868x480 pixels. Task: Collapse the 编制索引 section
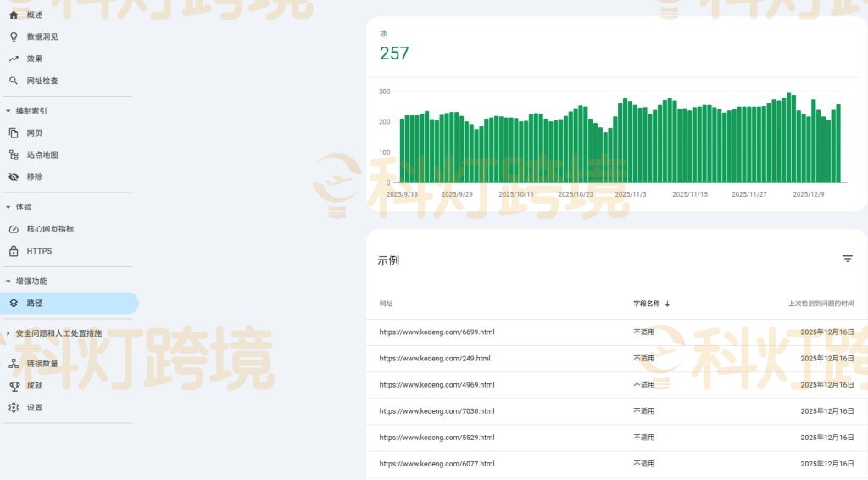[8, 111]
